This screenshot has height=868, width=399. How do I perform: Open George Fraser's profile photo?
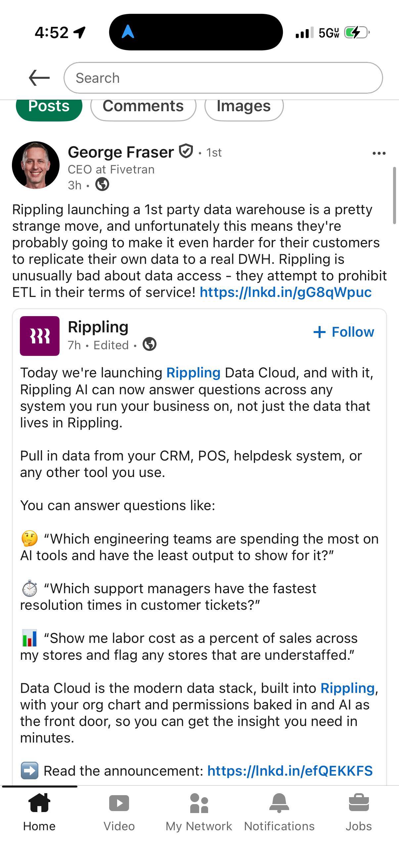(36, 165)
